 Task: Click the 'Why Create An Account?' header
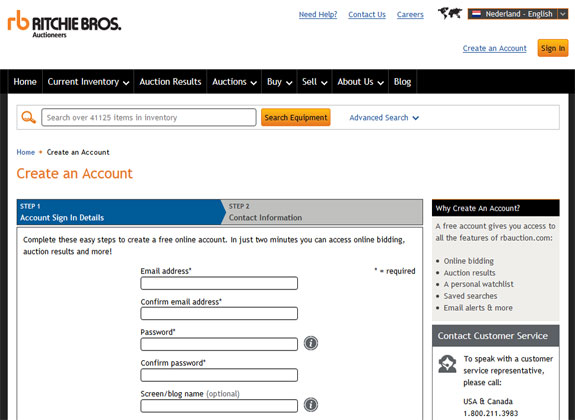[x=496, y=208]
